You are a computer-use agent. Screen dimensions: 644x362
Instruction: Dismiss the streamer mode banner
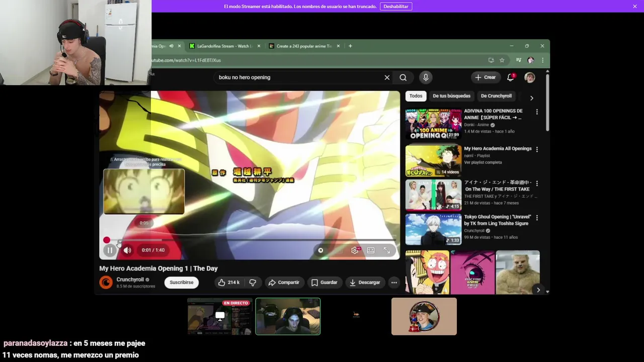(635, 7)
